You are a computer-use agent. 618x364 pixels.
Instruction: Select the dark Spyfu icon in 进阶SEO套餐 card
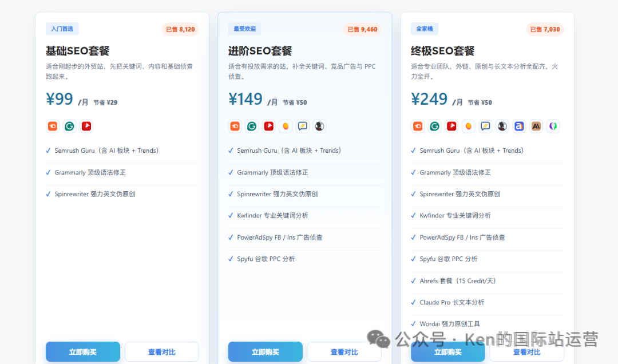click(x=320, y=126)
